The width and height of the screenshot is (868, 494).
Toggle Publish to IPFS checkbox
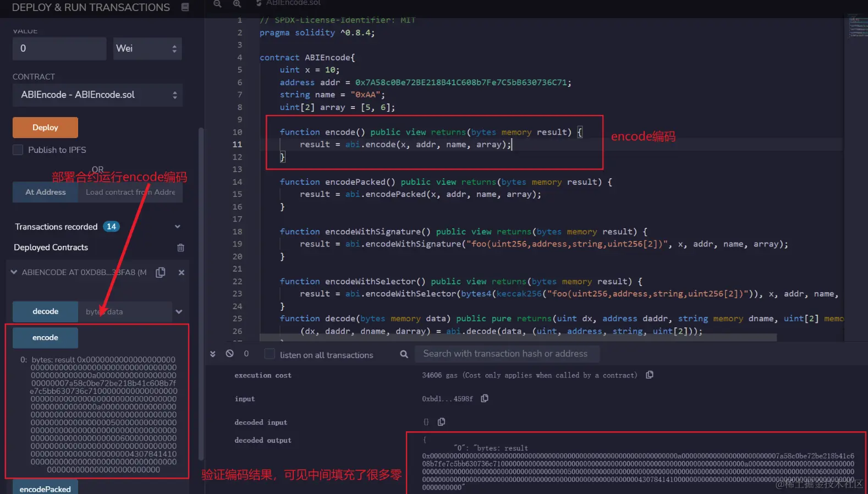[x=18, y=150]
